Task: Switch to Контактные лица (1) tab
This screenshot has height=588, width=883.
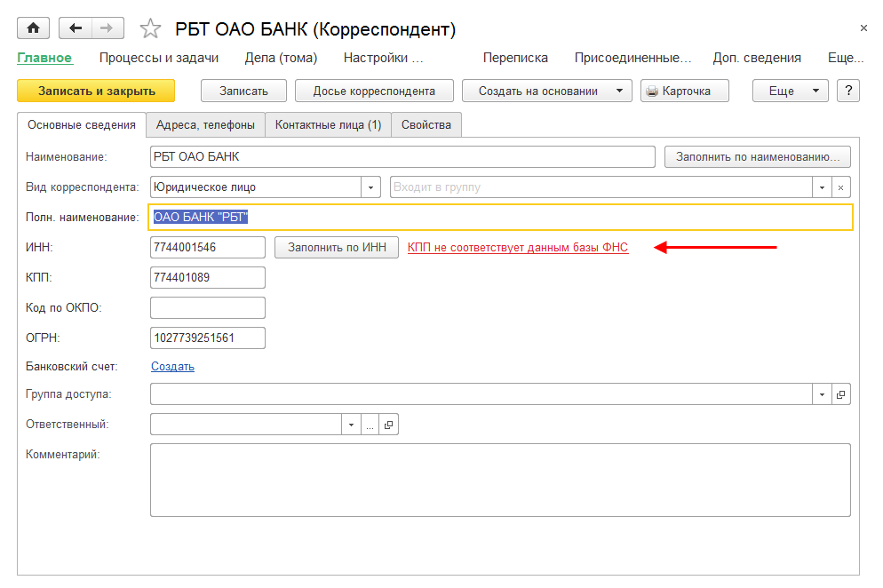Action: click(329, 125)
